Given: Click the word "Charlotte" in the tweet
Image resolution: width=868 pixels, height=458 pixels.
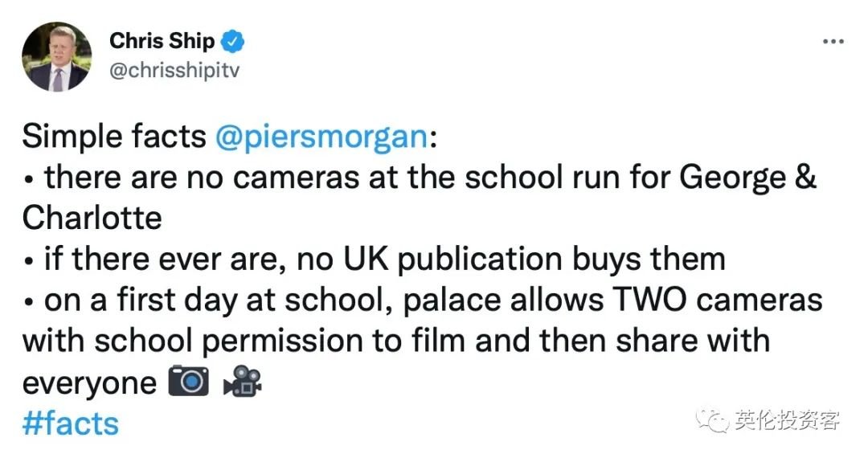Looking at the screenshot, I should click(x=92, y=219).
